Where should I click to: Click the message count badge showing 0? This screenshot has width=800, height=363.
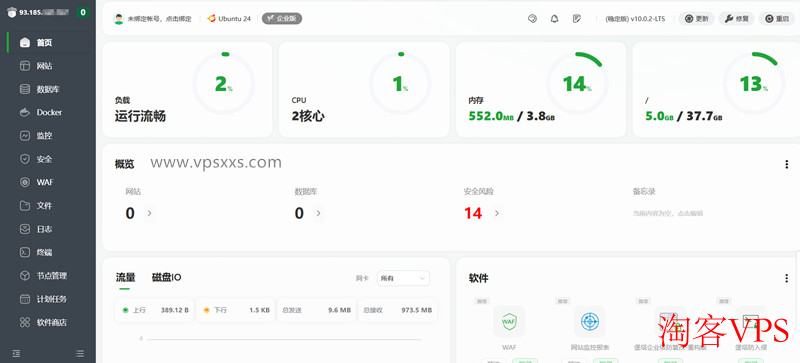point(83,12)
